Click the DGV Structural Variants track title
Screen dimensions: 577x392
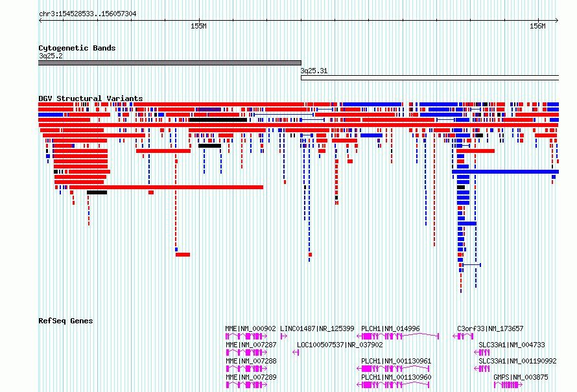91,98
